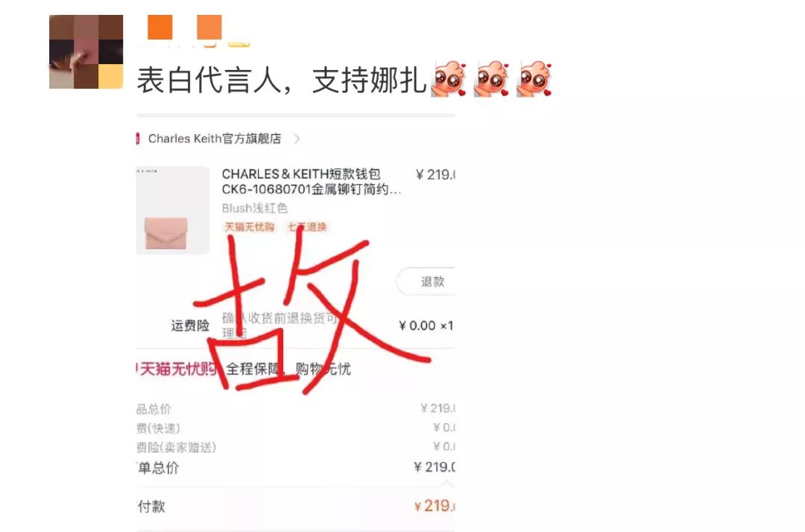Open the poster's pixelated avatar
This screenshot has width=805, height=532.
[86, 52]
